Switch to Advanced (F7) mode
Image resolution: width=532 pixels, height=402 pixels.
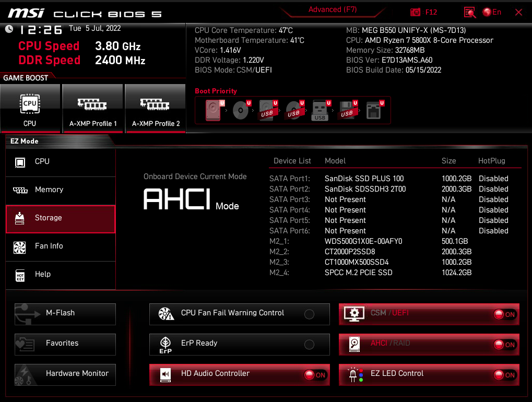pos(333,9)
